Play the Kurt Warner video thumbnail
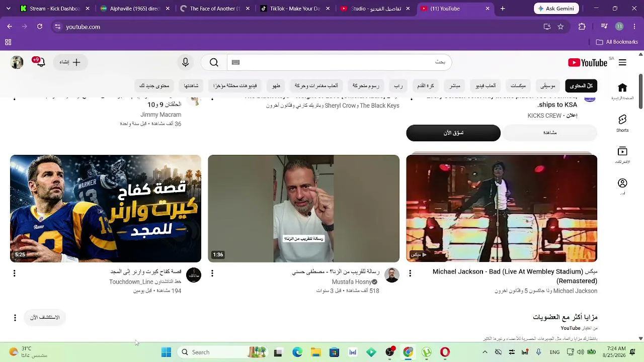The image size is (644, 362). click(x=106, y=209)
